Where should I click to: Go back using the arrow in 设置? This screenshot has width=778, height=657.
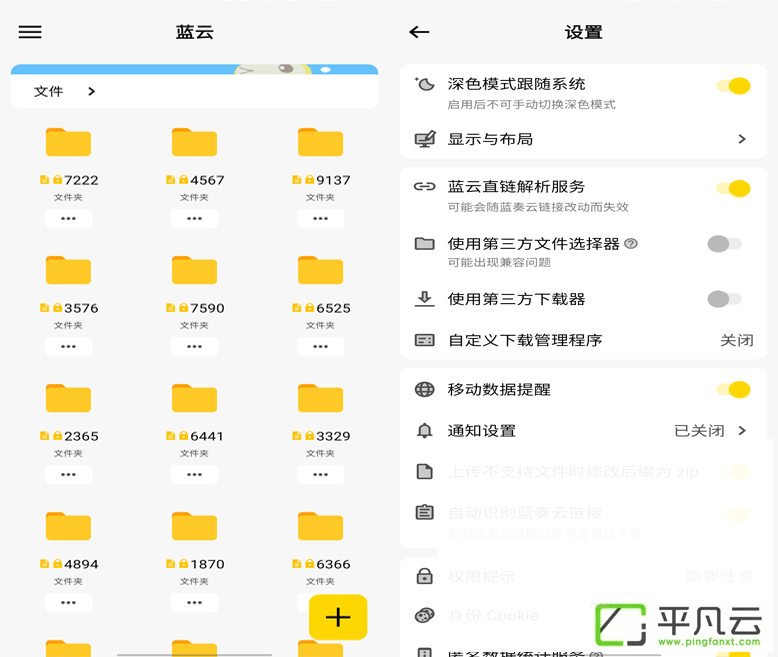click(419, 32)
